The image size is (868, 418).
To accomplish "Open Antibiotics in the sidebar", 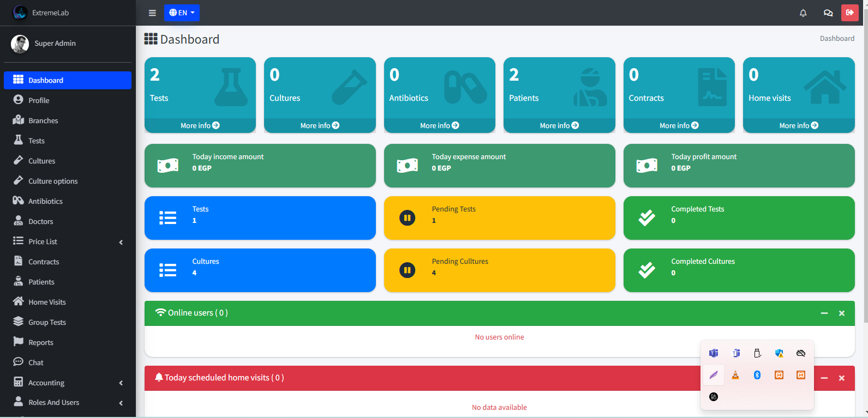I will click(45, 201).
